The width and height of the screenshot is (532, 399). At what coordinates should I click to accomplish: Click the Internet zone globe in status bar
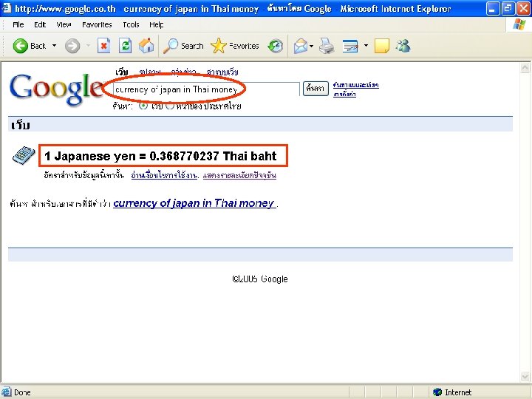(x=437, y=392)
